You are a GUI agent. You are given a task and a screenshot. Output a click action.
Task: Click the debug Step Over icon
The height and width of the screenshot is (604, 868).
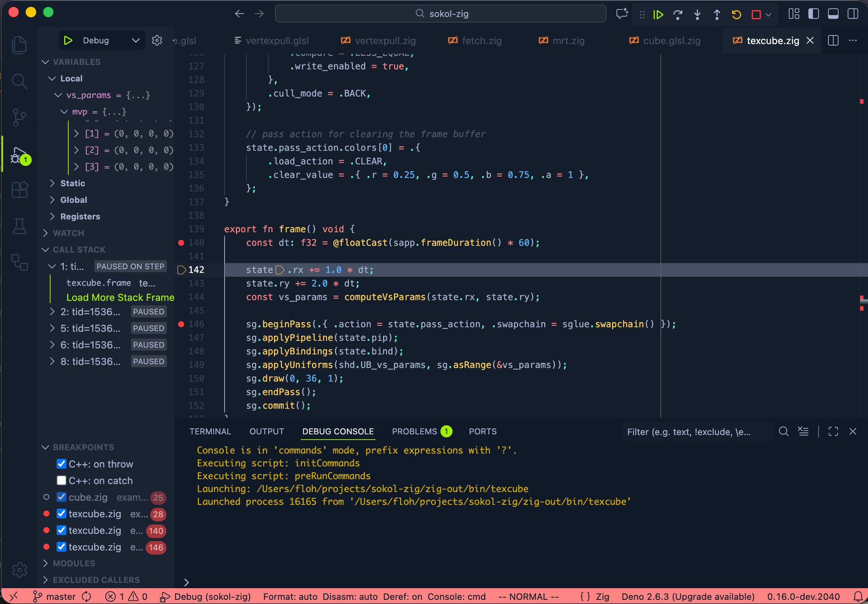click(678, 14)
